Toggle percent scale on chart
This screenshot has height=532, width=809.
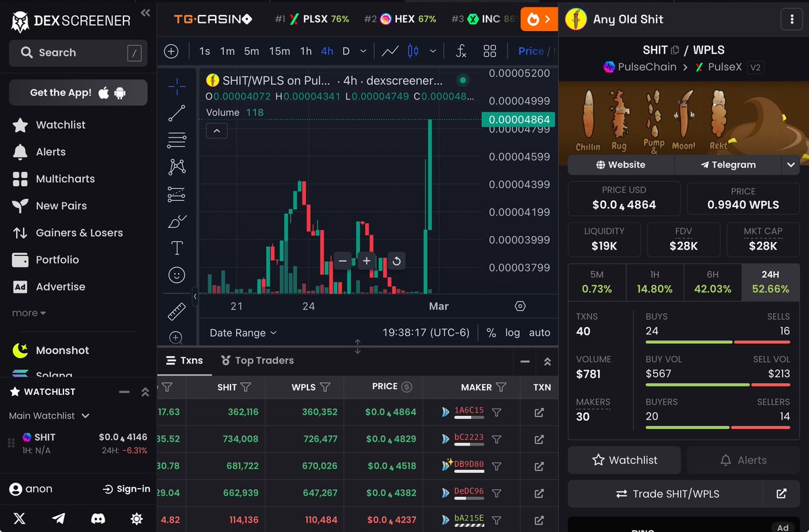pos(491,332)
